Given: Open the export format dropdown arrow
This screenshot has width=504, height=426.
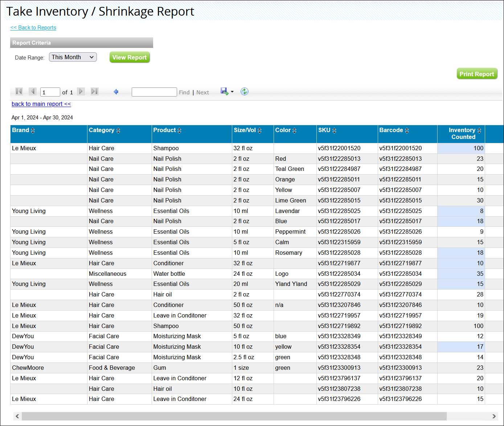Looking at the screenshot, I should (x=231, y=91).
